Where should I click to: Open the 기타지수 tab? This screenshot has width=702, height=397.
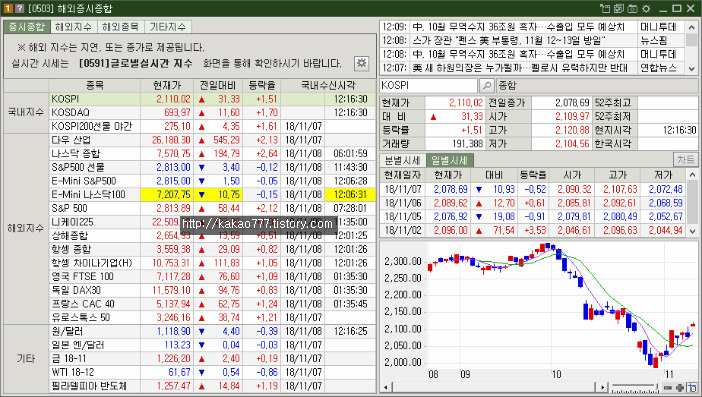pos(167,27)
